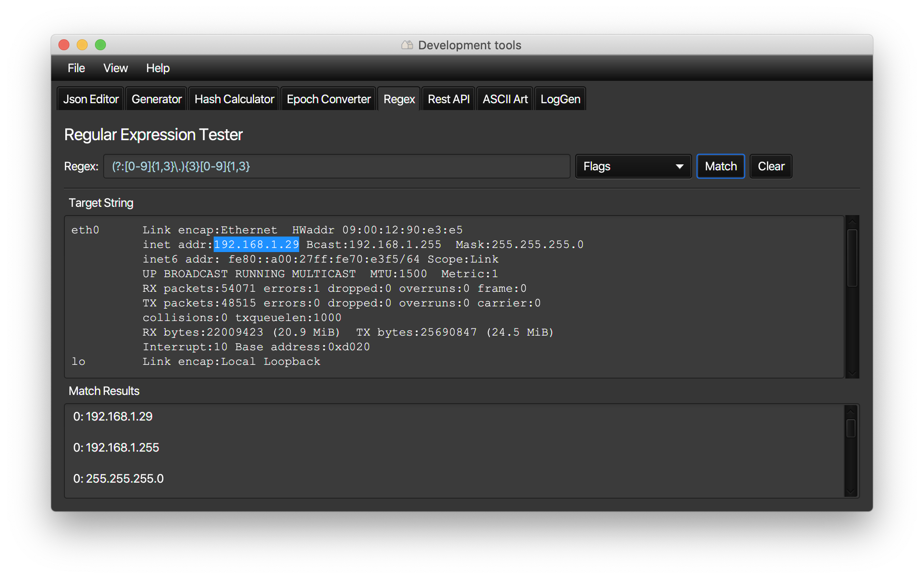Click inside the Regex input field

point(336,166)
